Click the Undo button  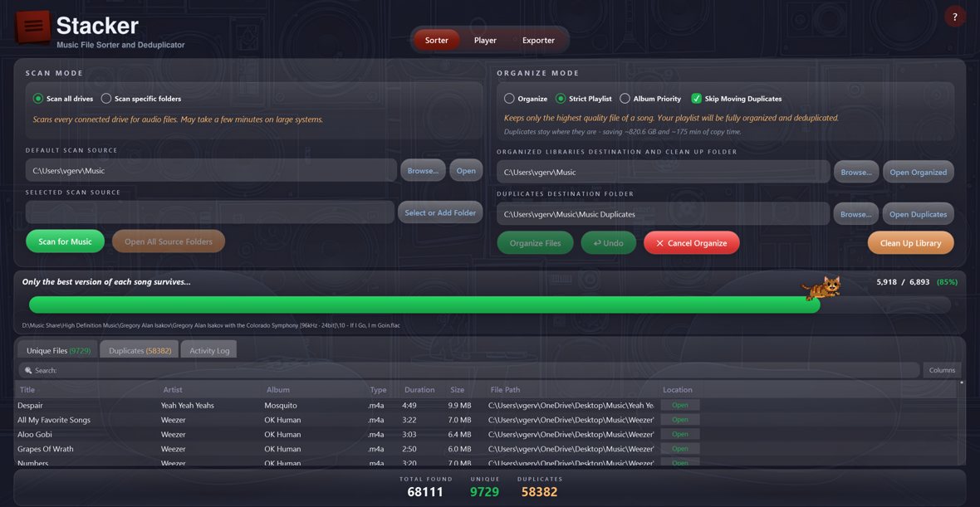[608, 243]
